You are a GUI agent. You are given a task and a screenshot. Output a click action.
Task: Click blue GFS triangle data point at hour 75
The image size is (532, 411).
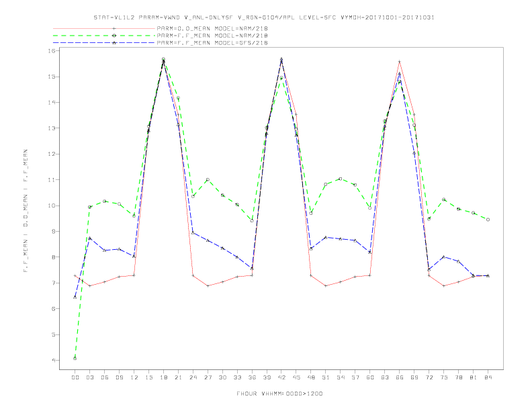[444, 257]
